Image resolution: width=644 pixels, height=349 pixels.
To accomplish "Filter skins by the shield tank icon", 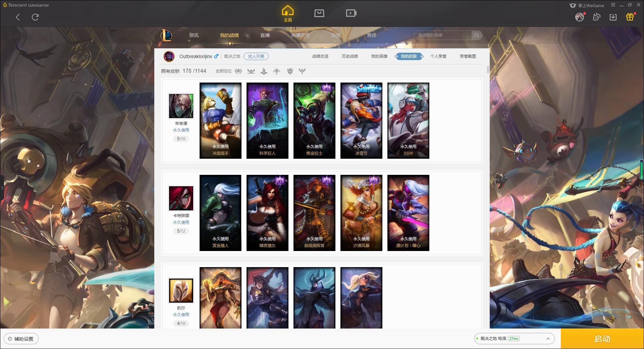I will pyautogui.click(x=290, y=71).
